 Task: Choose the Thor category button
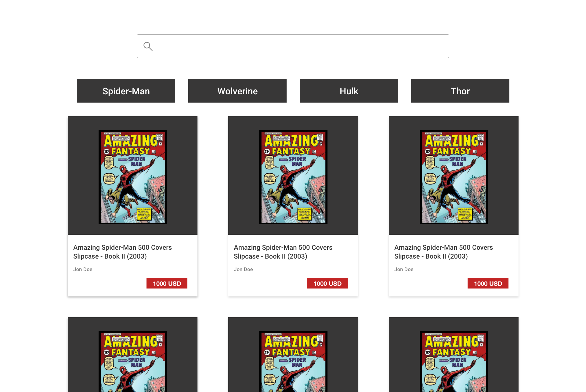click(460, 91)
